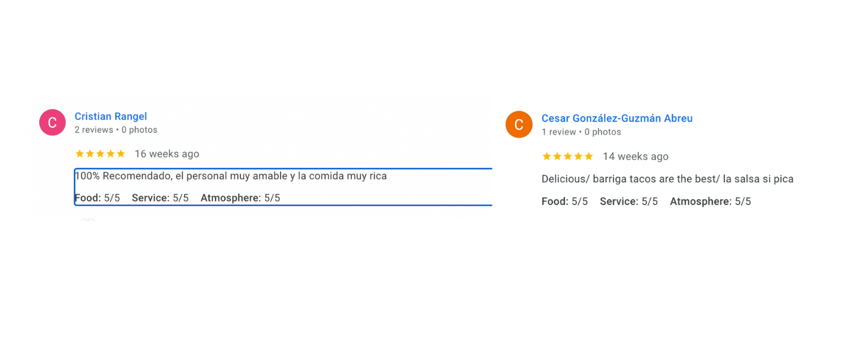Click Service 5/5 in Cristian's review
The width and height of the screenshot is (868, 347).
point(160,198)
